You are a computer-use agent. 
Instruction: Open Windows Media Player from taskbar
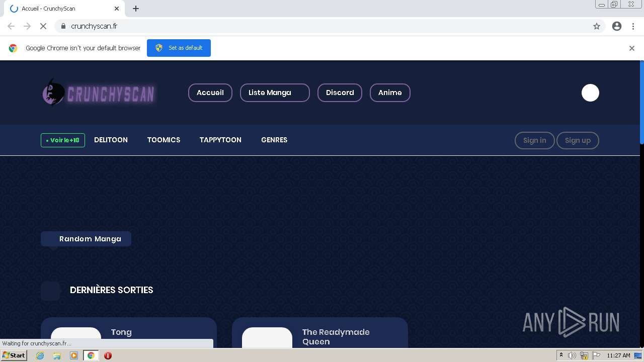pos(74,355)
